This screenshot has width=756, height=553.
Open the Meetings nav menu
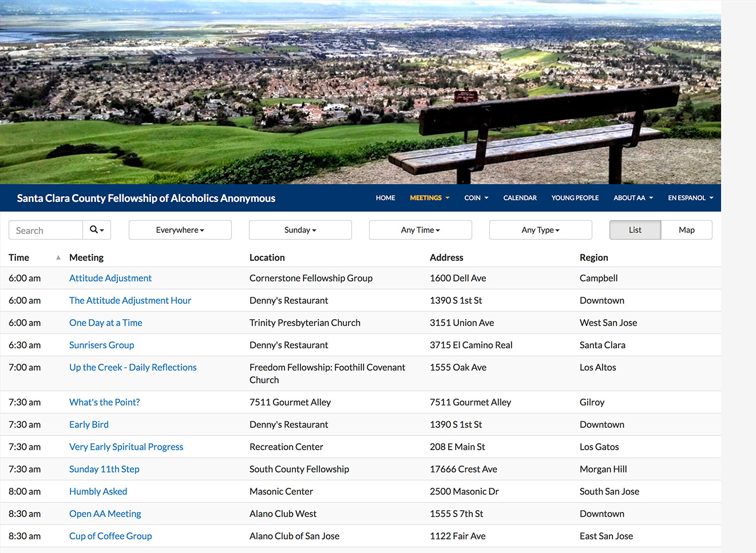pyautogui.click(x=430, y=198)
